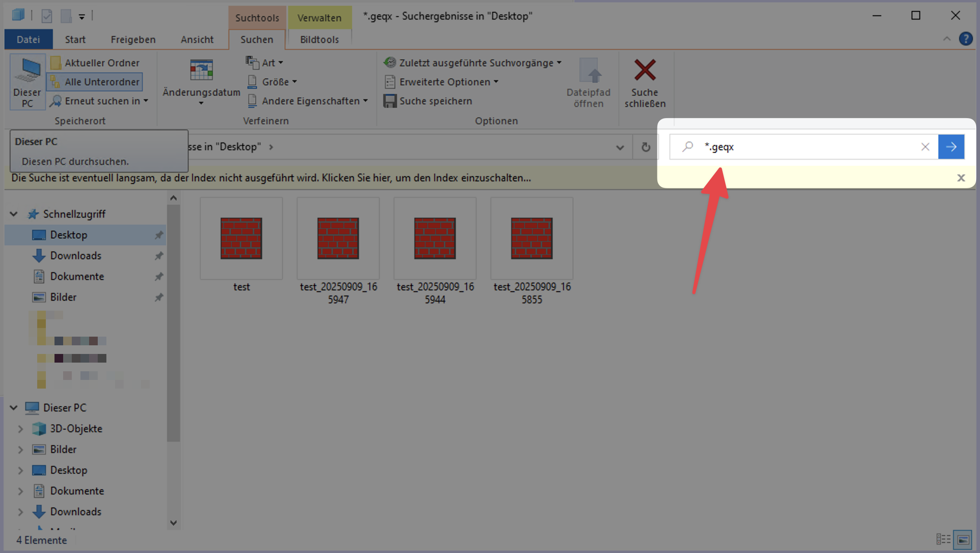Clear the search box with X
This screenshot has width=980, height=553.
tap(925, 147)
